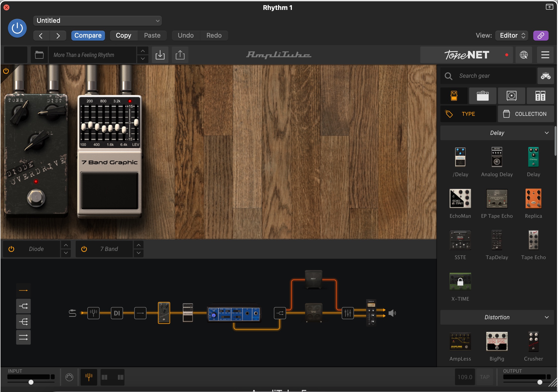Select the parallel routing icon

coord(24,337)
